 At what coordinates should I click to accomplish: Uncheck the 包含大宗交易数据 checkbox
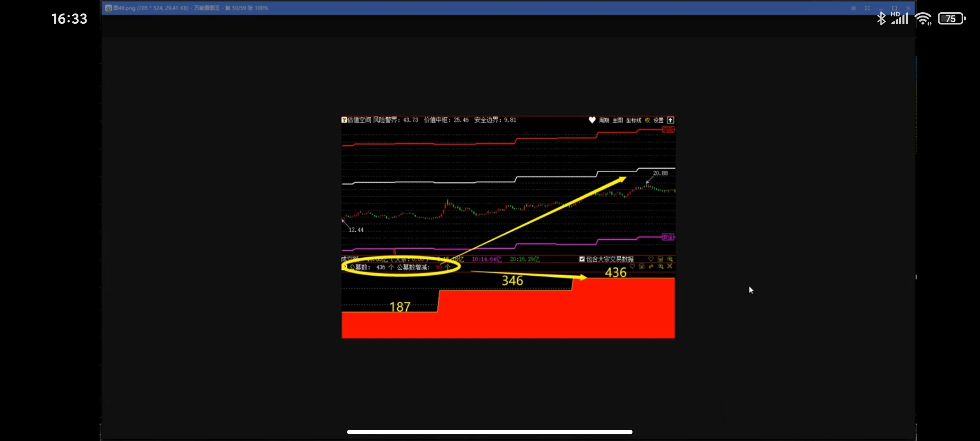pos(582,259)
